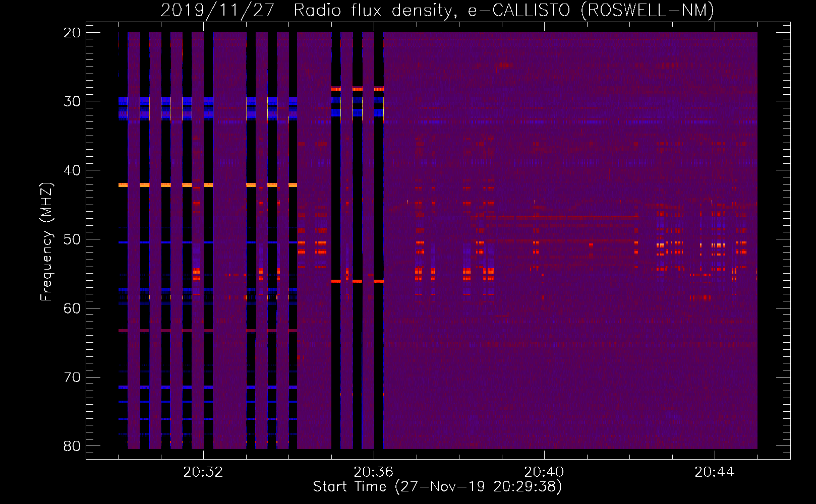Click the 20:32 time tick label
The height and width of the screenshot is (504, 816).
[203, 472]
